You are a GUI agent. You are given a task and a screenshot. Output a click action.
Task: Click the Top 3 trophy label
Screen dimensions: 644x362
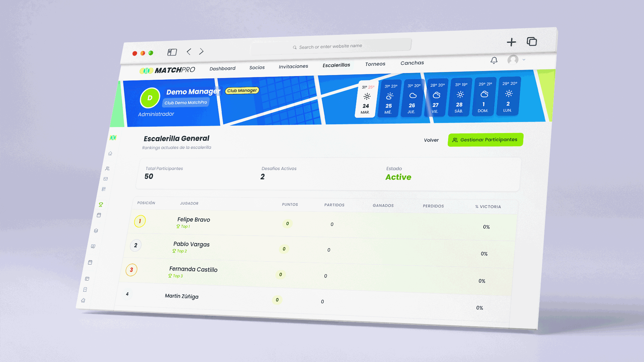click(x=175, y=276)
